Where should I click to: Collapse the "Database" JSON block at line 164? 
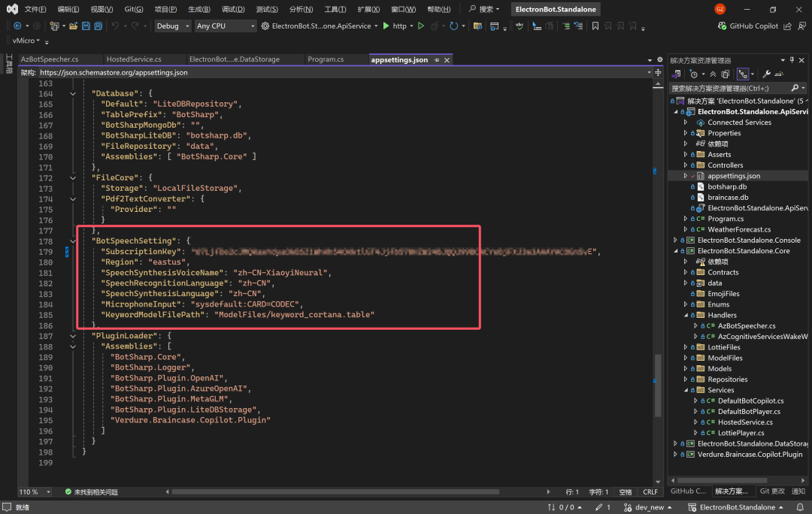click(x=73, y=94)
